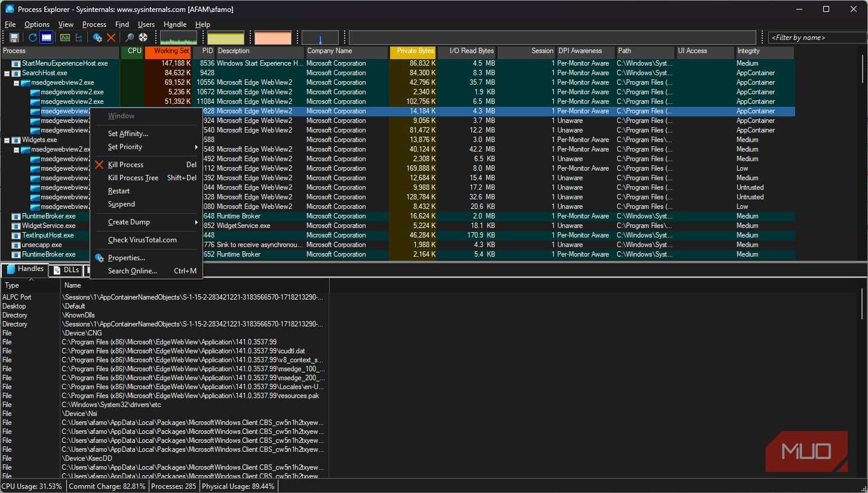Toggle the lower pane view icon
868x493 pixels.
pyautogui.click(x=46, y=38)
